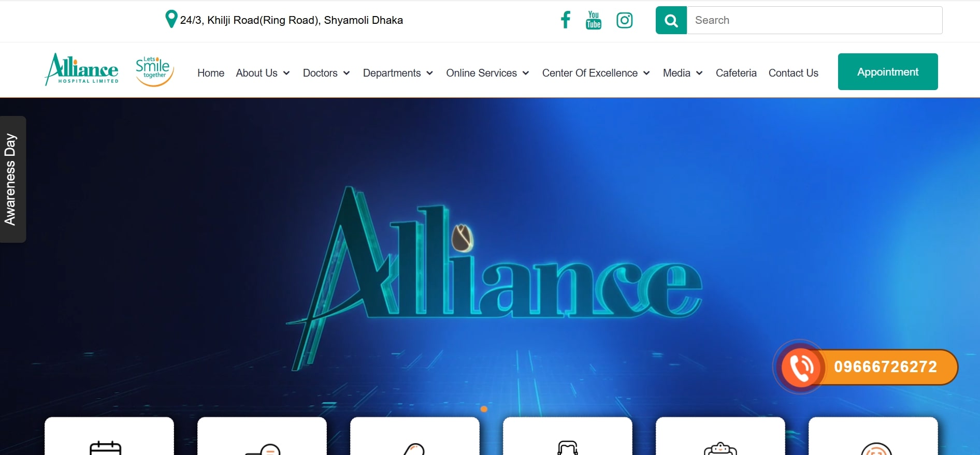This screenshot has height=455, width=980.
Task: Open the Online Services dropdown
Action: (487, 73)
